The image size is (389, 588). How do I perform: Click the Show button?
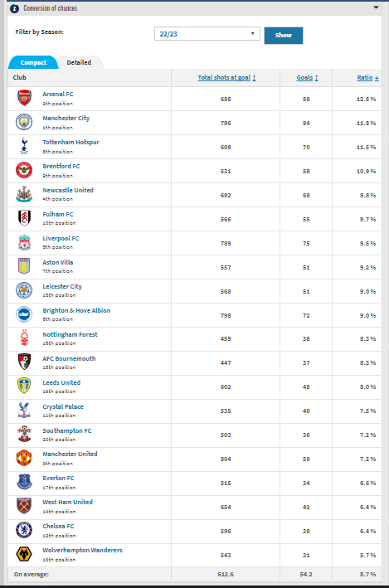pyautogui.click(x=284, y=36)
